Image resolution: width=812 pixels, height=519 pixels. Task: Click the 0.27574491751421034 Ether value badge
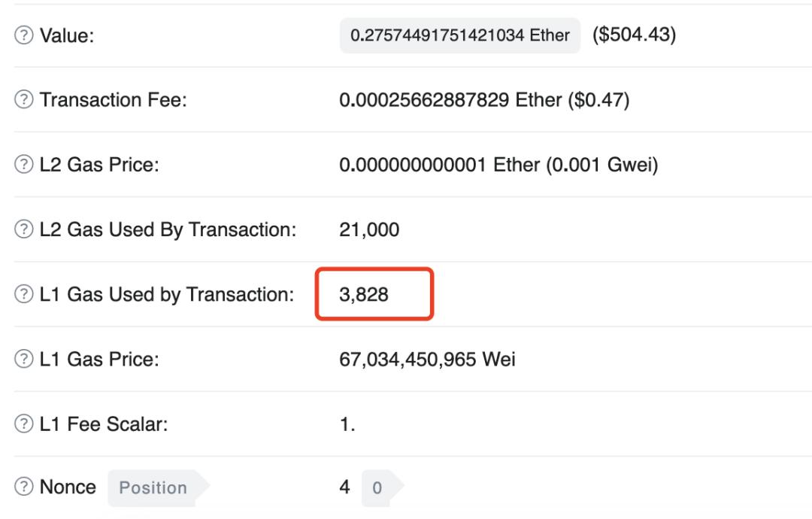pyautogui.click(x=459, y=36)
